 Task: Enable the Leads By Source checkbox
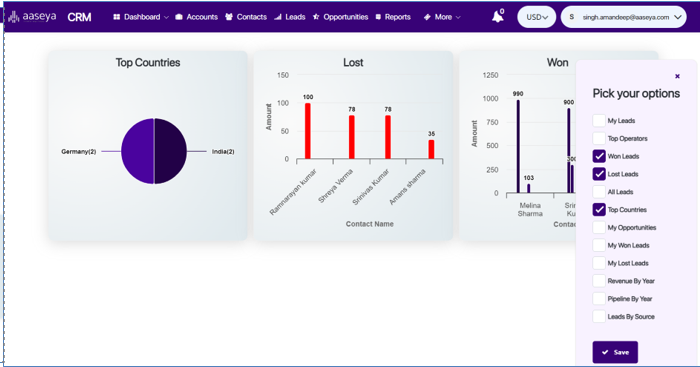click(599, 317)
